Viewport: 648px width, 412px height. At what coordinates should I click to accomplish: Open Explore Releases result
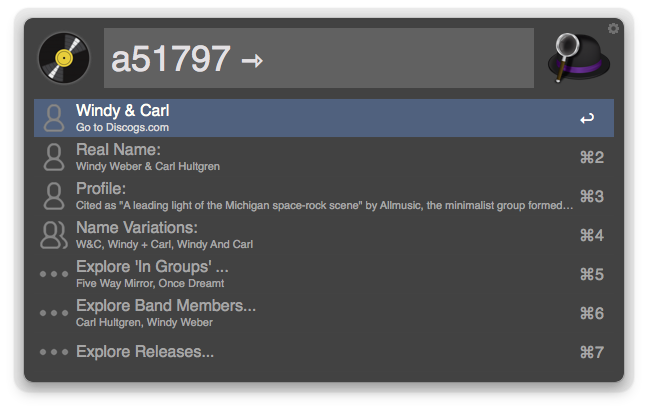tap(300, 352)
